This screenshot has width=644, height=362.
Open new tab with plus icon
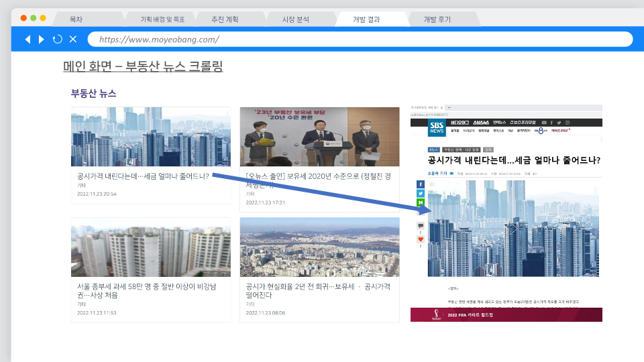[x=449, y=107]
